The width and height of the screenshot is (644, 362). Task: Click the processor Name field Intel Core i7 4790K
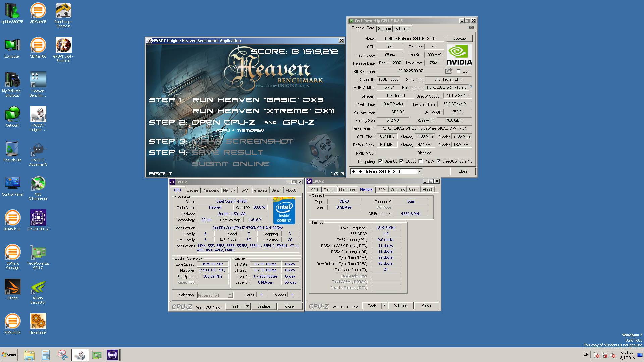click(232, 201)
